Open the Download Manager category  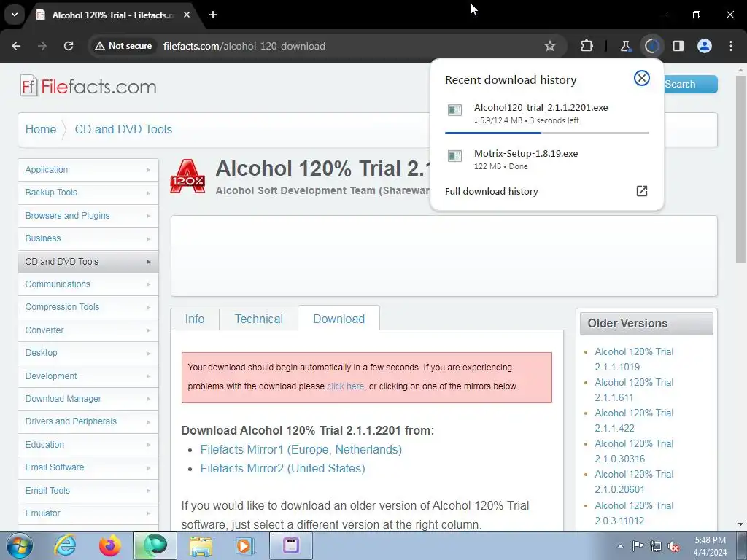coord(88,399)
